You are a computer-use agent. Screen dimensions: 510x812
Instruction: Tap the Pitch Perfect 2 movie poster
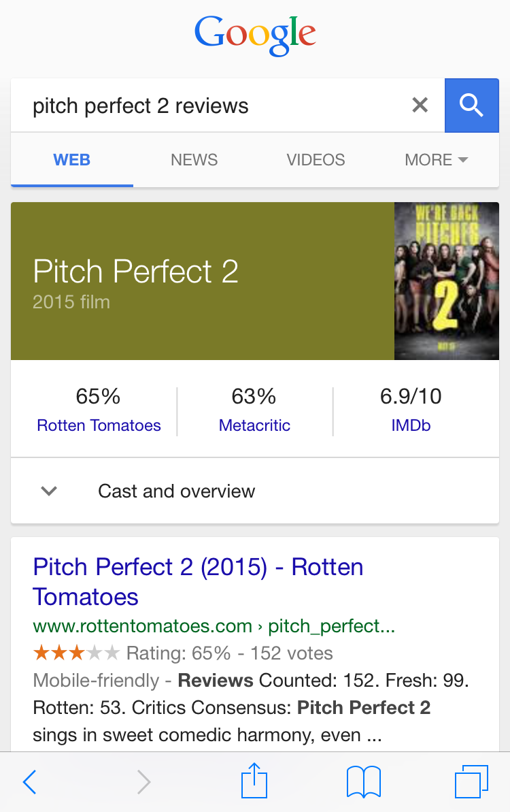pyautogui.click(x=446, y=280)
